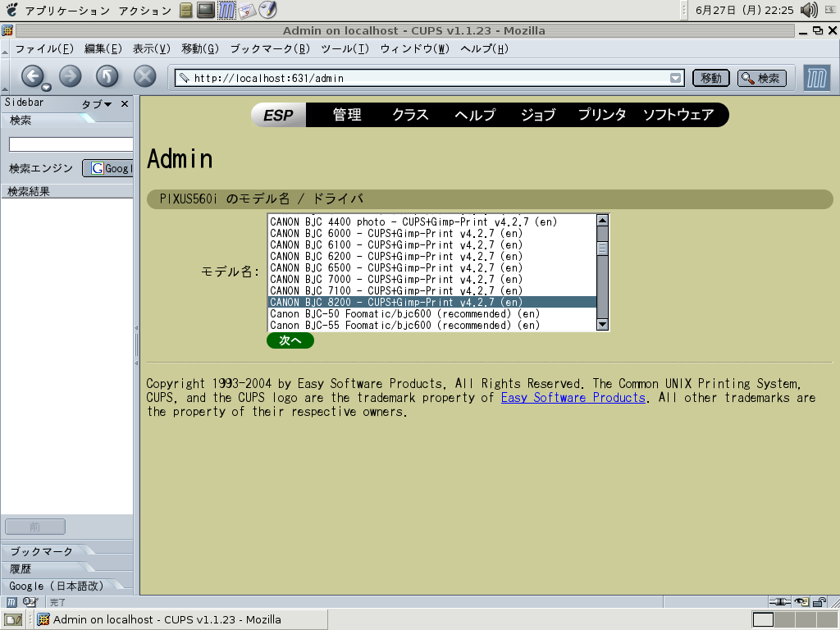Click the security padlock icon
This screenshot has height=630, width=840.
(x=819, y=602)
